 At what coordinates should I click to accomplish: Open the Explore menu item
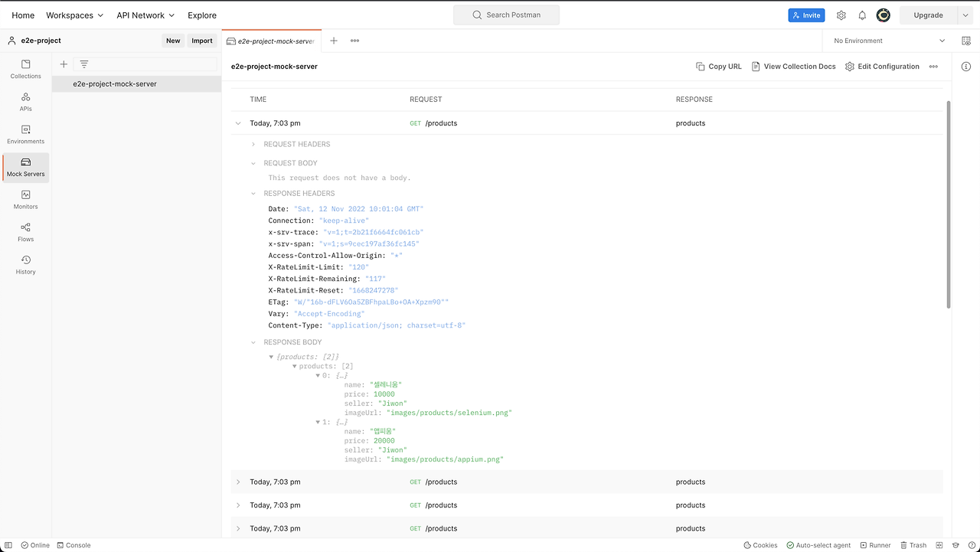[202, 15]
